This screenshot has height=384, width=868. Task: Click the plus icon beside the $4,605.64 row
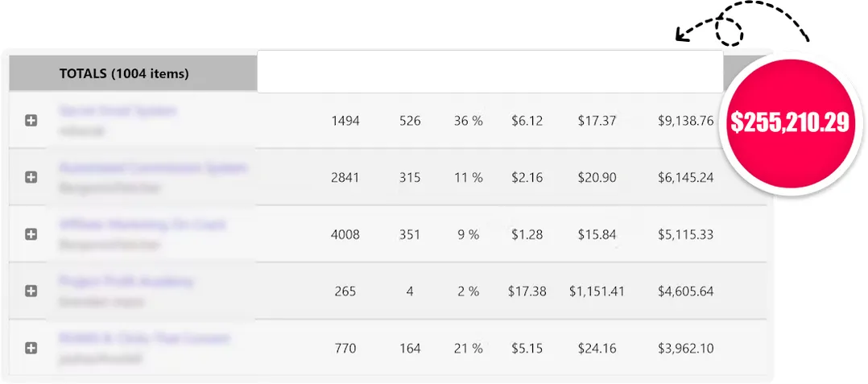[31, 291]
